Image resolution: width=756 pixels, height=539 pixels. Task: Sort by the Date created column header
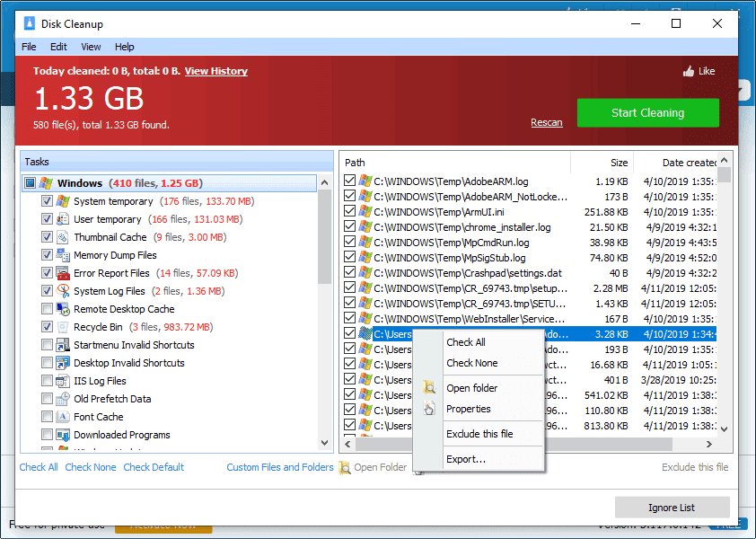point(675,163)
